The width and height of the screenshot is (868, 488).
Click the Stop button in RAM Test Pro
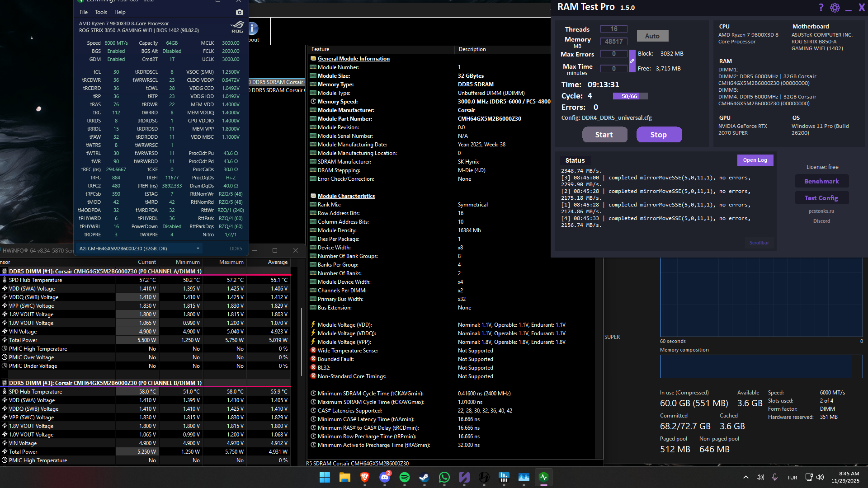point(659,135)
